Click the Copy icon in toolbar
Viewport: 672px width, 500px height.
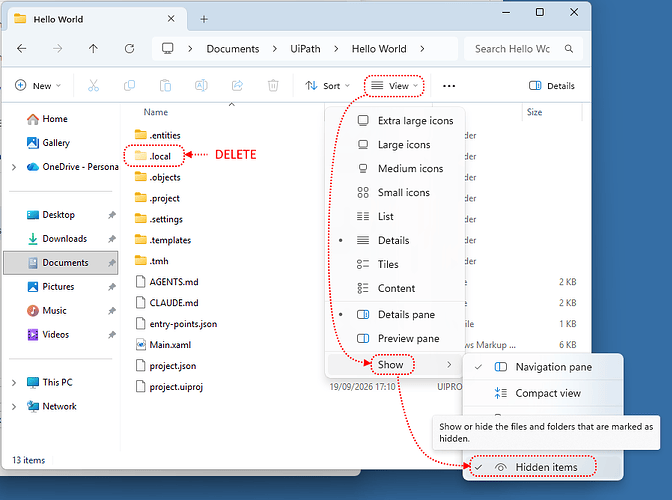tap(129, 86)
